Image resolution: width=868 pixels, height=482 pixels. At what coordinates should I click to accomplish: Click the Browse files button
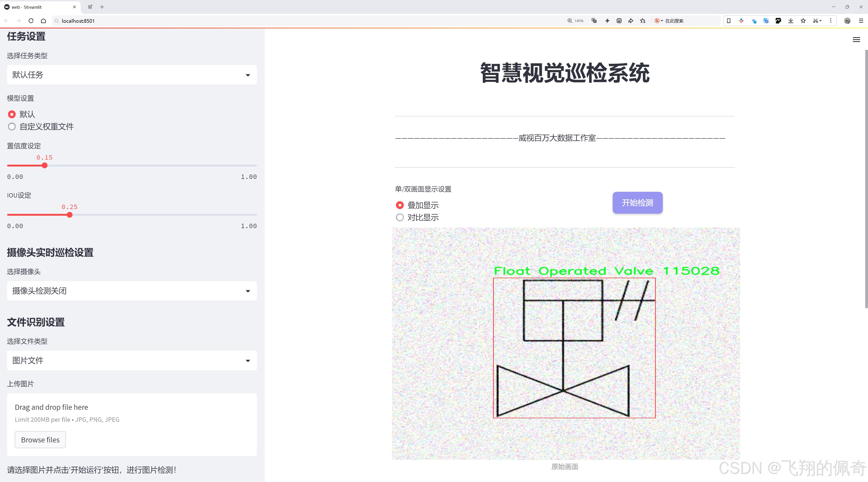(x=40, y=439)
